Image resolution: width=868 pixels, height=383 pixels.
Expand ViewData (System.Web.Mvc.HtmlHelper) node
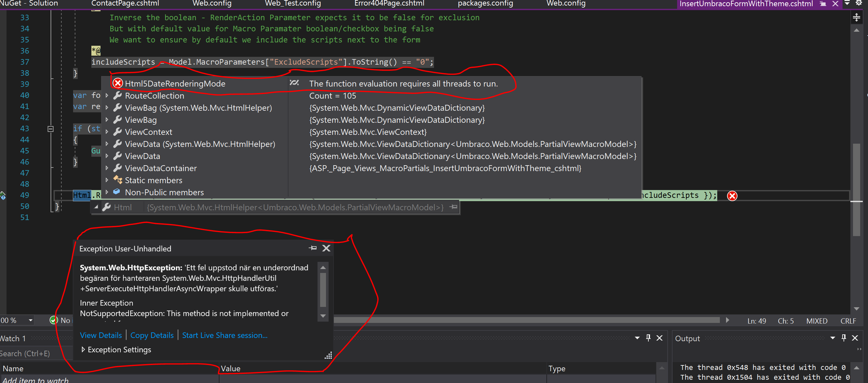[x=107, y=144]
